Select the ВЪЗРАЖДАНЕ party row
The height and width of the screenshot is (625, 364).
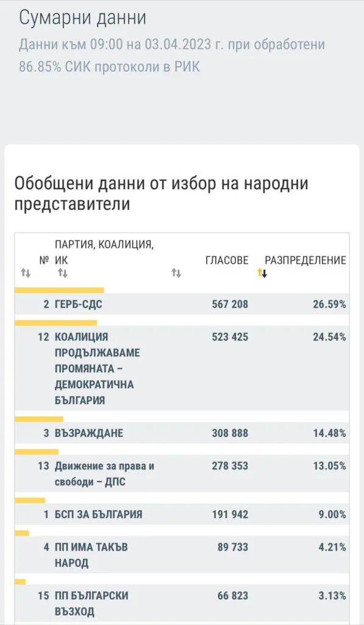click(x=182, y=433)
